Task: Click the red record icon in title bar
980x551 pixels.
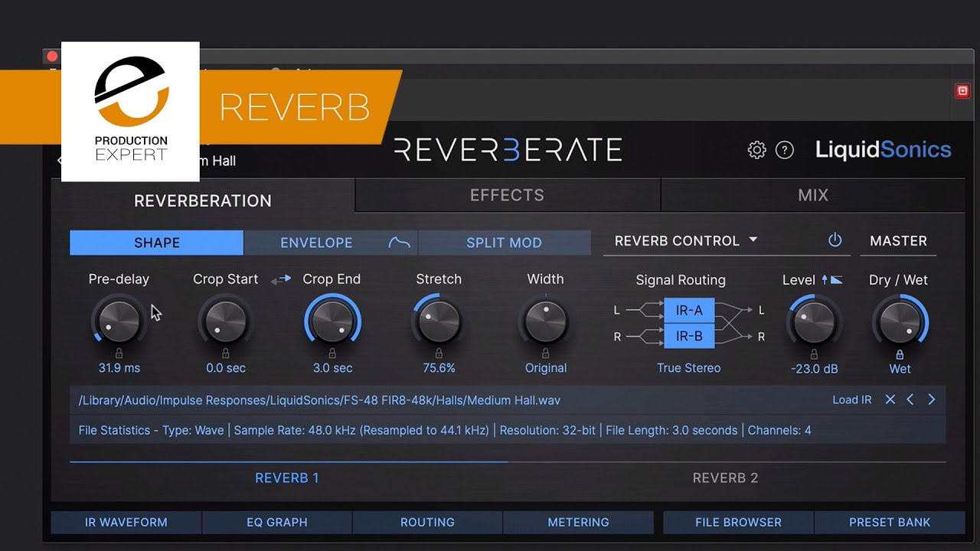Action: [962, 91]
